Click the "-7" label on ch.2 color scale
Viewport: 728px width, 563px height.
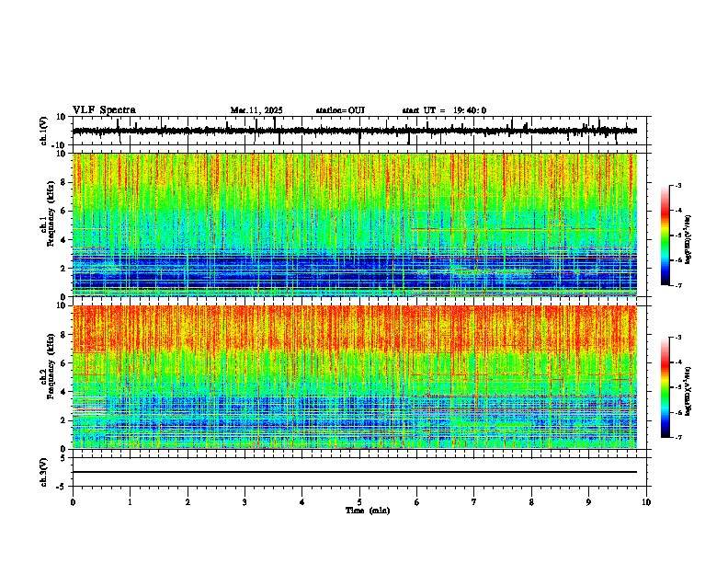click(x=678, y=437)
